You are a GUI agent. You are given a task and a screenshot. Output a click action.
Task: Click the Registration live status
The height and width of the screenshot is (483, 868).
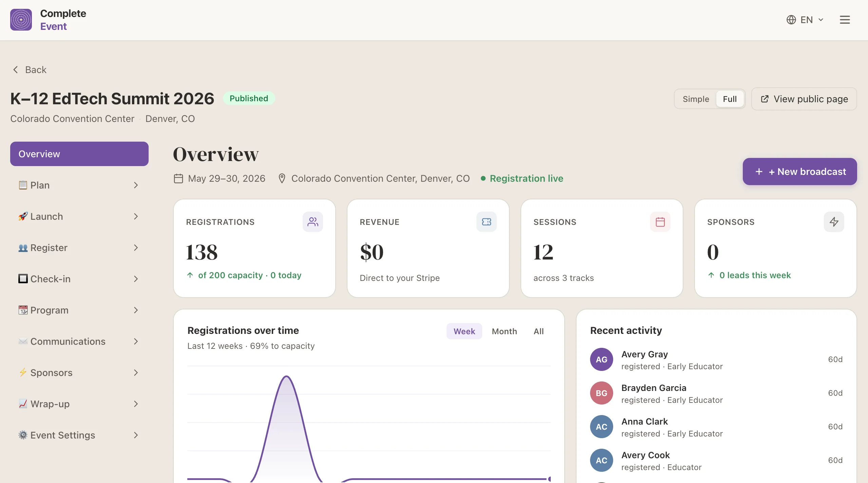pyautogui.click(x=522, y=178)
